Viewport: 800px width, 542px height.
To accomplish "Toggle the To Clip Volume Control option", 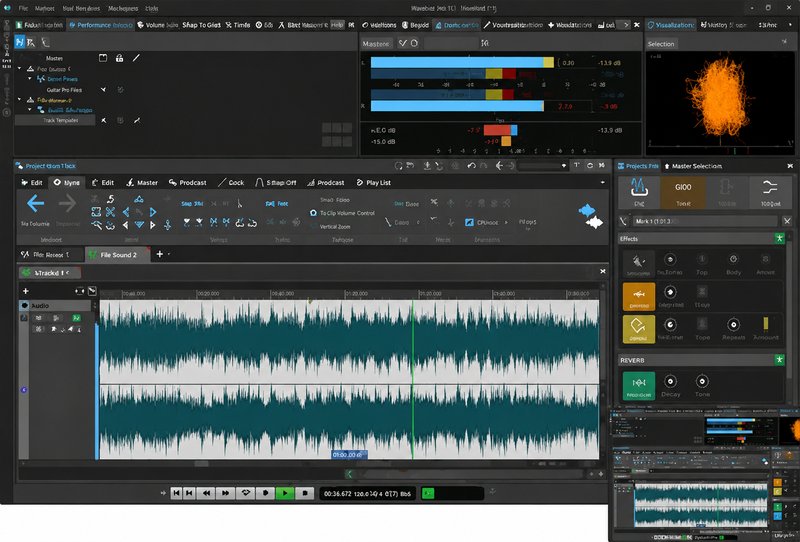I will (x=342, y=213).
